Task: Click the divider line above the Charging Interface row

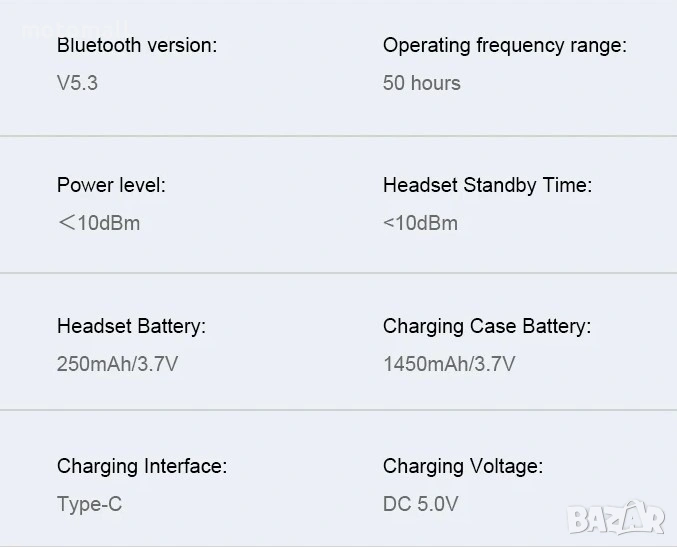Action: [x=338, y=410]
